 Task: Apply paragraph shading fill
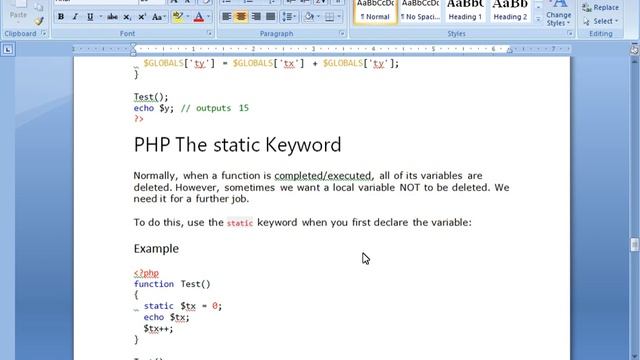click(309, 17)
